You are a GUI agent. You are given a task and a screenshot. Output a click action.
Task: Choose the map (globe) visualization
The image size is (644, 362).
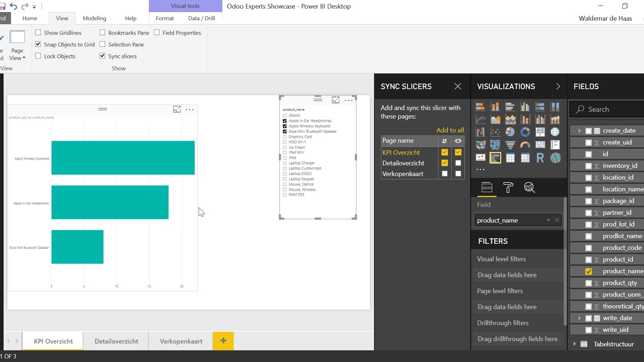555,132
